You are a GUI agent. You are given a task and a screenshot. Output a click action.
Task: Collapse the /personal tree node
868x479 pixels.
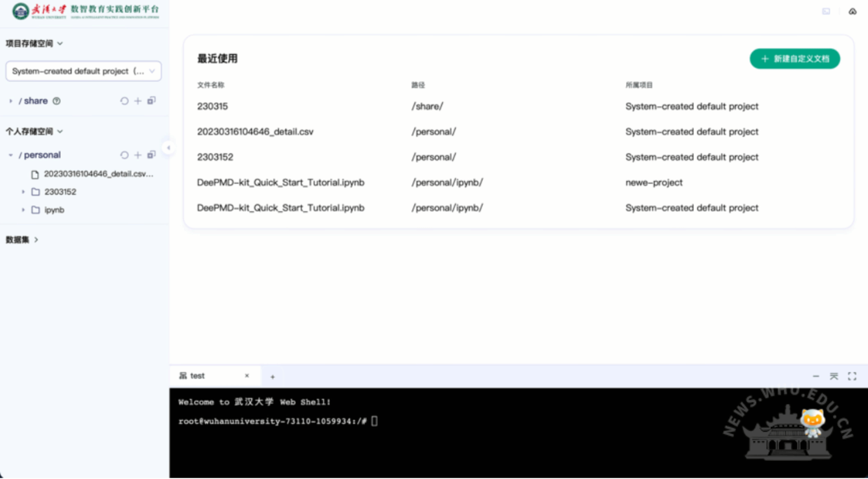tap(11, 155)
